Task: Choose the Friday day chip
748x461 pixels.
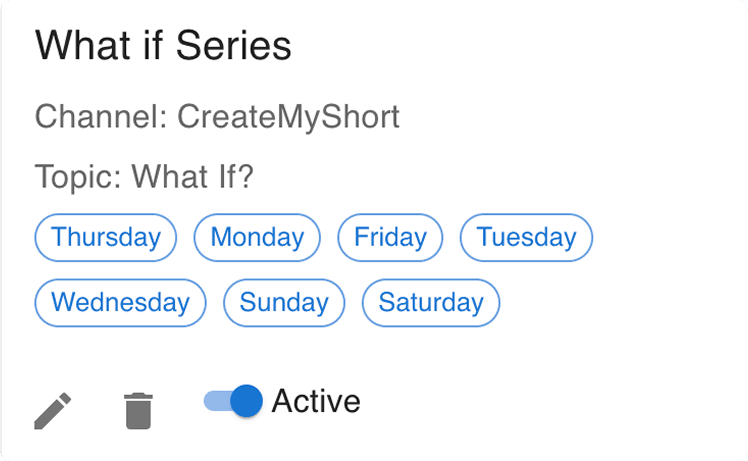Action: tap(390, 238)
